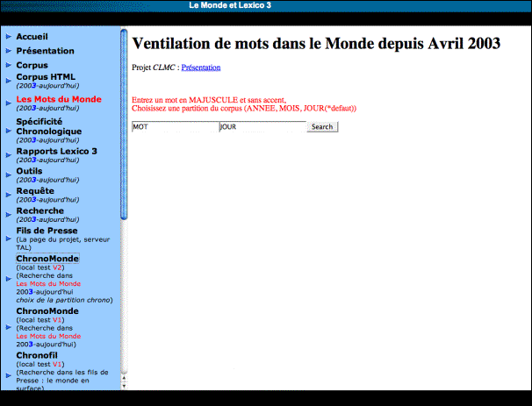The height and width of the screenshot is (406, 532).
Task: Click the Search button
Action: (x=322, y=127)
